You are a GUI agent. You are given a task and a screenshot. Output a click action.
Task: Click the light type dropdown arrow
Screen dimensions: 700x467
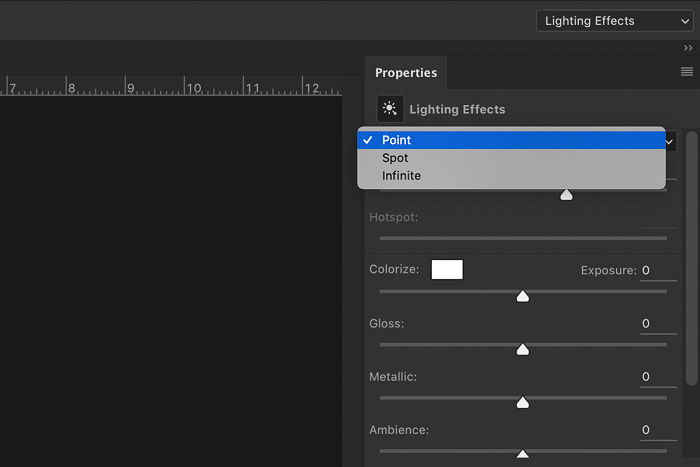(669, 142)
